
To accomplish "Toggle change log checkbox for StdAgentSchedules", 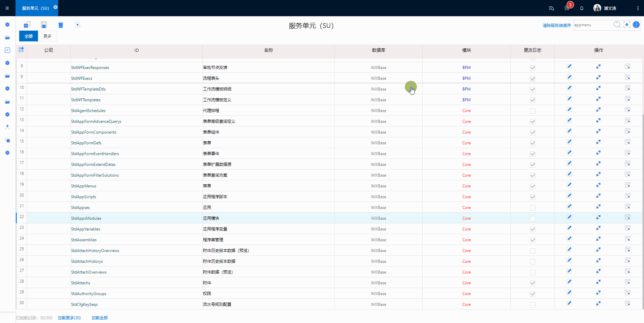I will pyautogui.click(x=533, y=111).
